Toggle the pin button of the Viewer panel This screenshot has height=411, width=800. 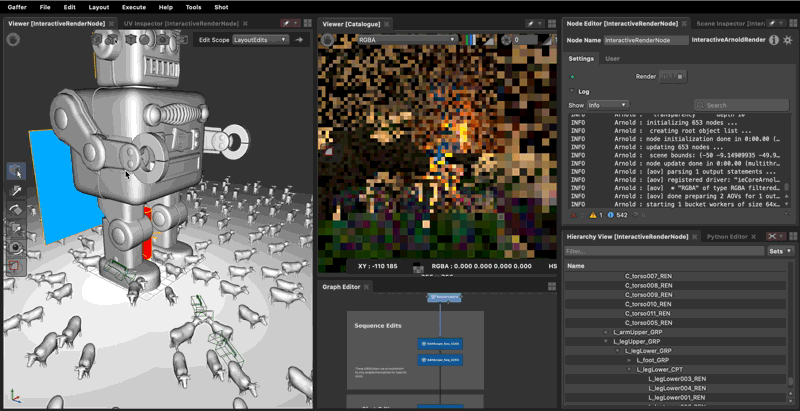289,23
